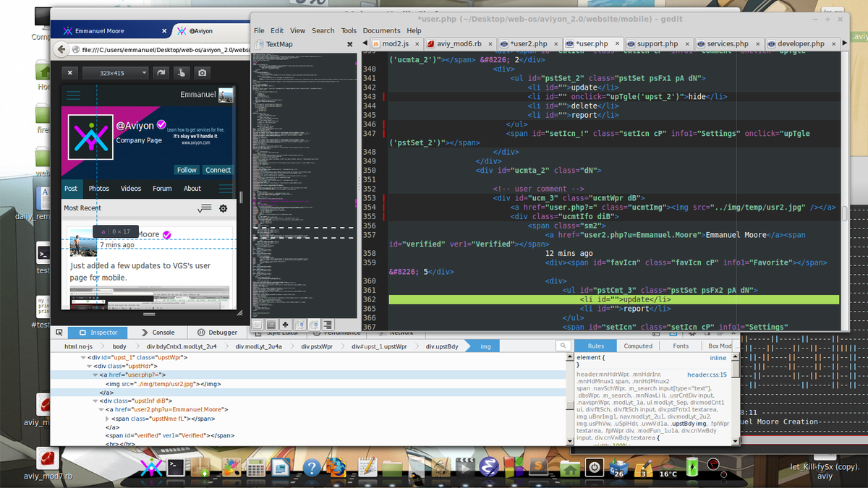This screenshot has height=488, width=868.
Task: Select the div.upstBdy breadcrumb
Action: (442, 346)
